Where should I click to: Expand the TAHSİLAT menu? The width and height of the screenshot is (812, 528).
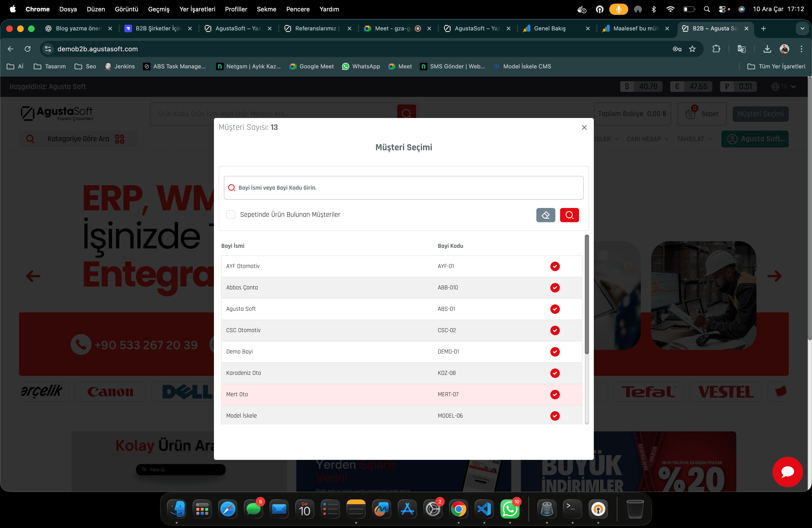[x=694, y=139]
